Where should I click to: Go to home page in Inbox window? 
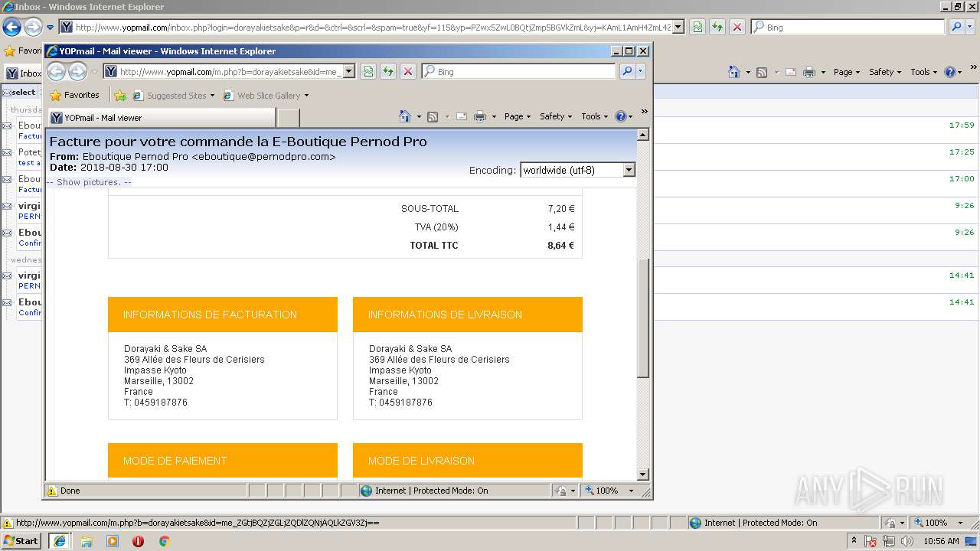tap(734, 72)
